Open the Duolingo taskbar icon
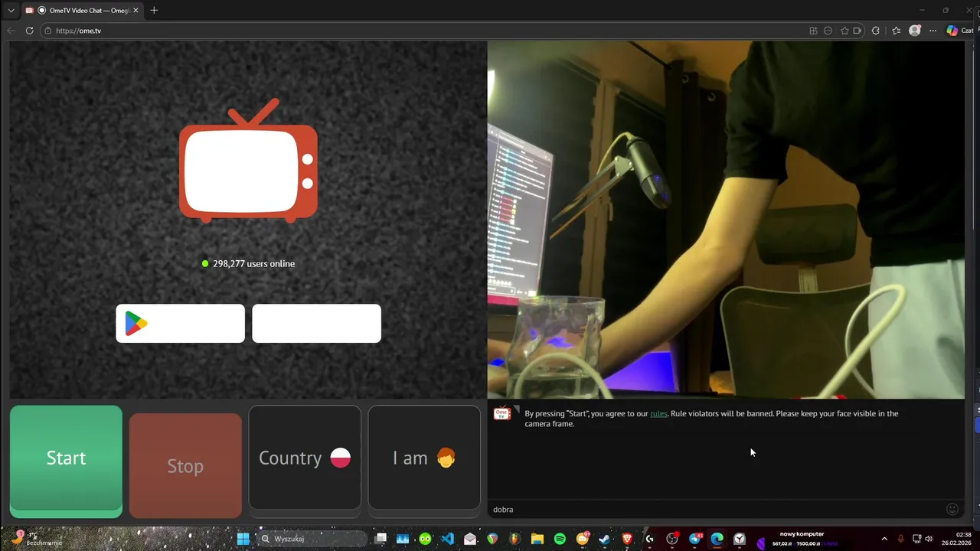 coord(425,539)
